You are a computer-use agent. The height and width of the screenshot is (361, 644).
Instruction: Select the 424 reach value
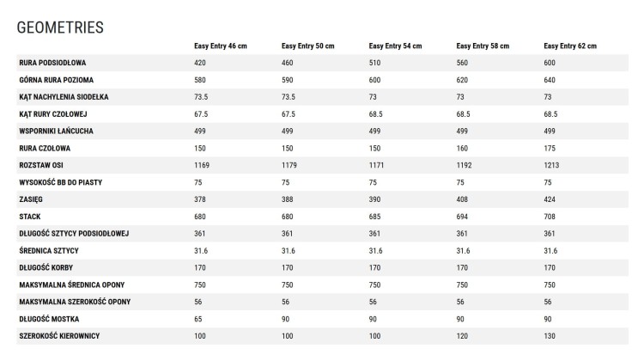pos(550,199)
